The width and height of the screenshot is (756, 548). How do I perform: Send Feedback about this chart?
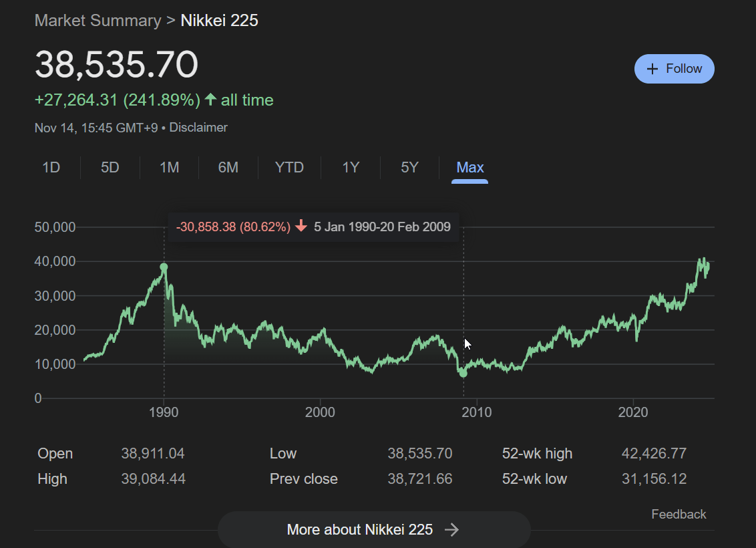click(679, 514)
